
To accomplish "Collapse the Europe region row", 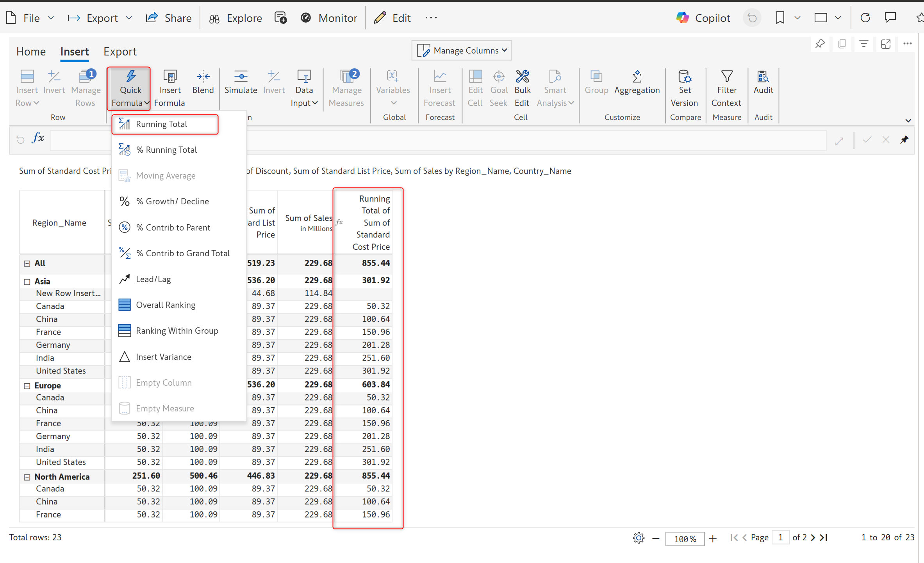I will tap(27, 386).
